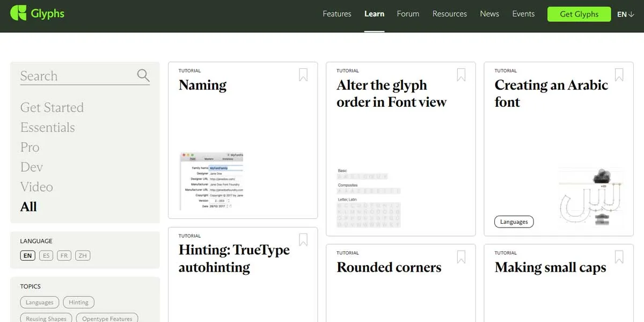Viewport: 644px width, 322px height.
Task: Bookmark Alter the glyph order tutorial
Action: [x=461, y=75]
